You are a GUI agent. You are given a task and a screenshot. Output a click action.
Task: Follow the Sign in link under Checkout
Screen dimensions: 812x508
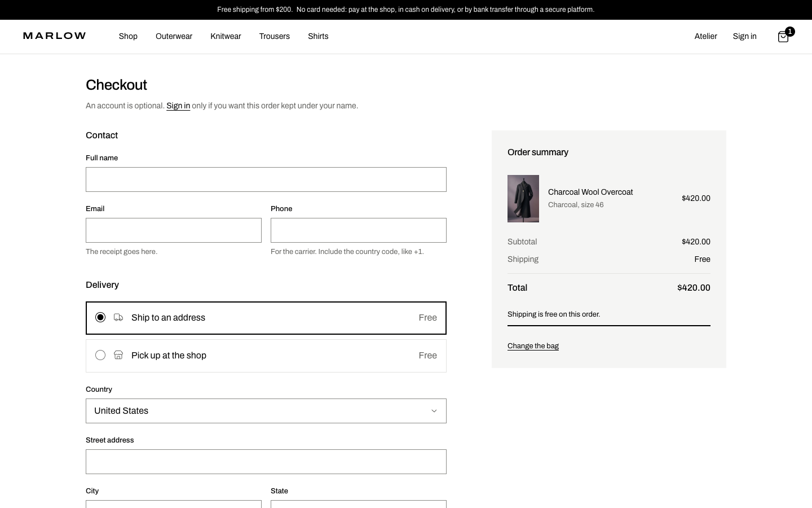coord(178,106)
